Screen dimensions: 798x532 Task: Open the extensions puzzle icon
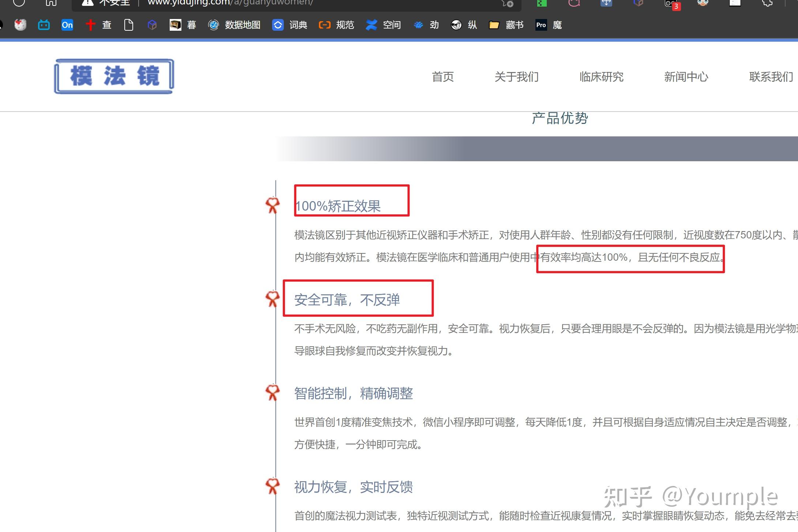point(767,3)
